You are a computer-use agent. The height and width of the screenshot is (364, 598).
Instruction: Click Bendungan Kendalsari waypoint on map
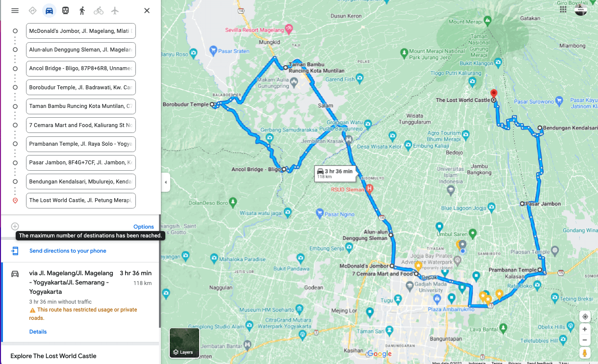point(540,128)
